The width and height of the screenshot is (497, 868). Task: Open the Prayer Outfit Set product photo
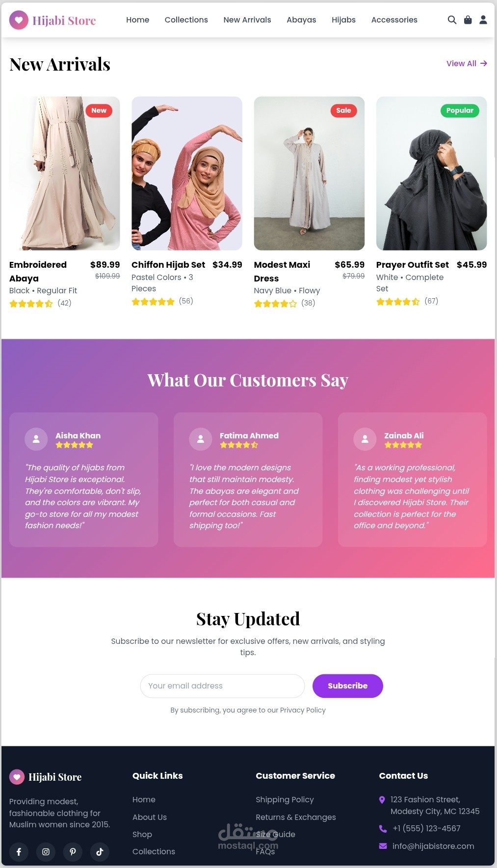(431, 173)
